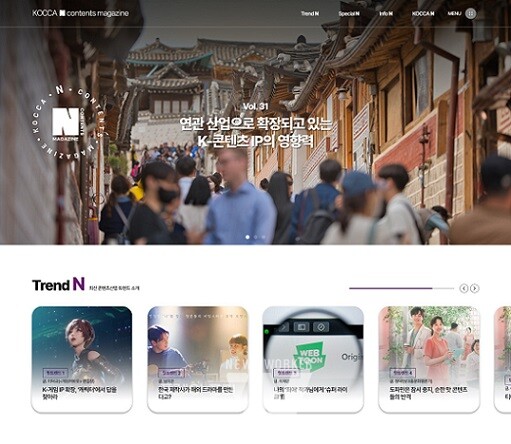Open the K-game IP article card
This screenshot has height=444, width=511.
[82, 360]
